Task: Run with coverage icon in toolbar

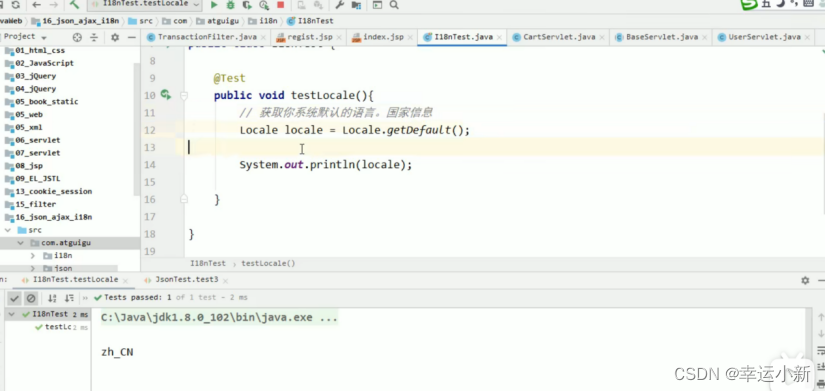Action: [247, 5]
